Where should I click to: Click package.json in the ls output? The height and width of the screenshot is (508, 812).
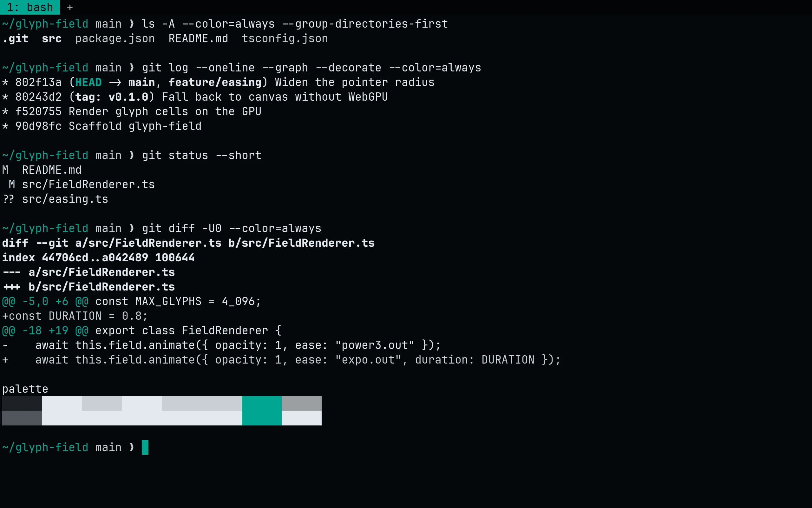click(115, 39)
